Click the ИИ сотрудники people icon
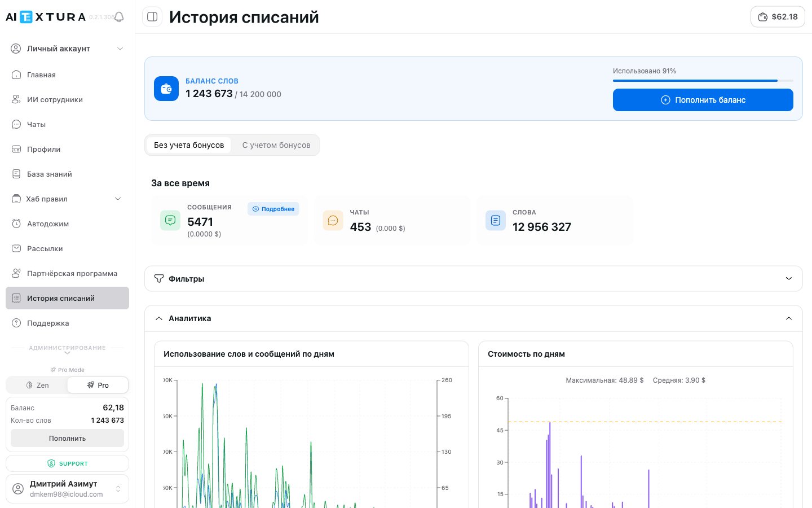 (16, 99)
